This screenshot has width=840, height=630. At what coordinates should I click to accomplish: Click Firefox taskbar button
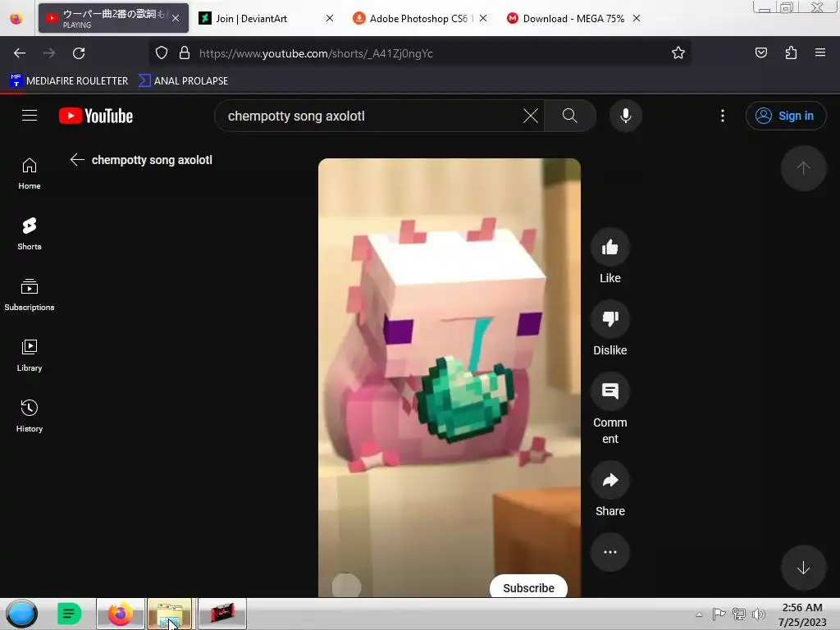[x=121, y=614]
